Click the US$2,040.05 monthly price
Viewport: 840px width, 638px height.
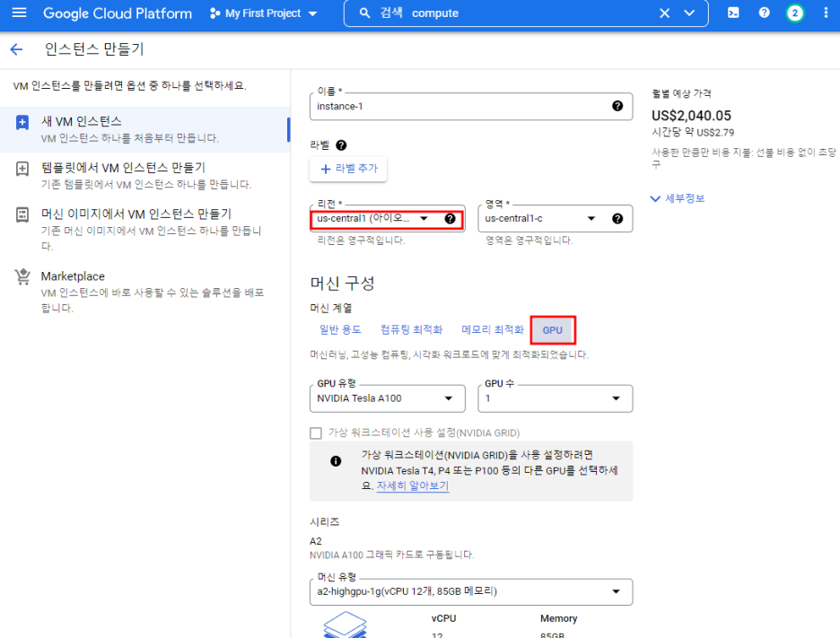point(691,116)
